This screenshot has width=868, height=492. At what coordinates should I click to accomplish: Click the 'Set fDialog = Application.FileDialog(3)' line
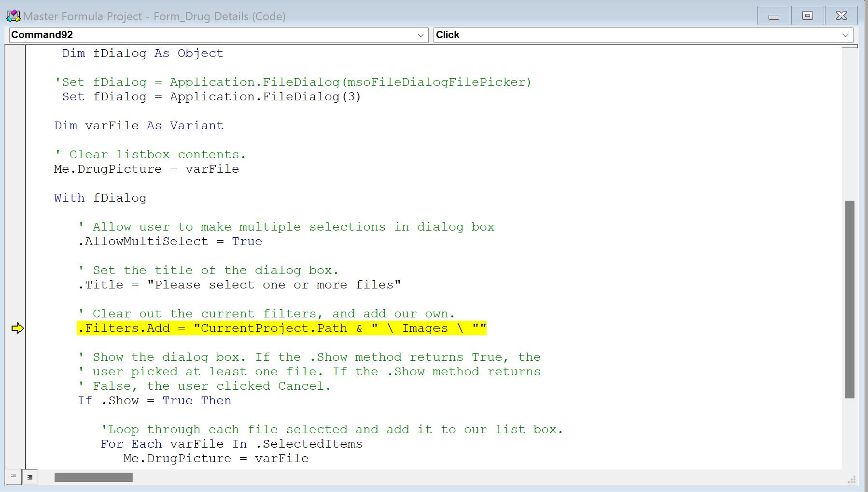pos(211,97)
